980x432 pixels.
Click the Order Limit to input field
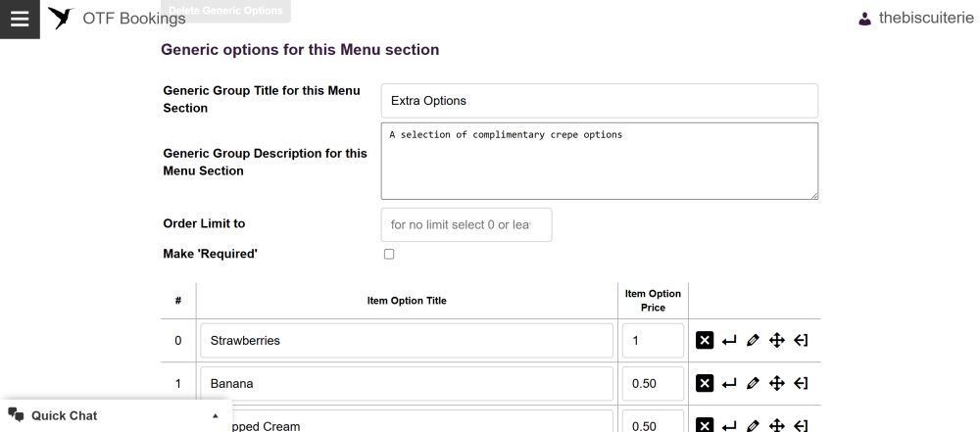click(466, 224)
